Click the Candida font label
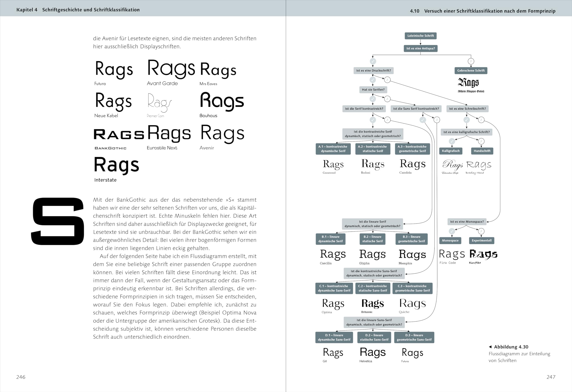The height and width of the screenshot is (392, 572). point(405,173)
